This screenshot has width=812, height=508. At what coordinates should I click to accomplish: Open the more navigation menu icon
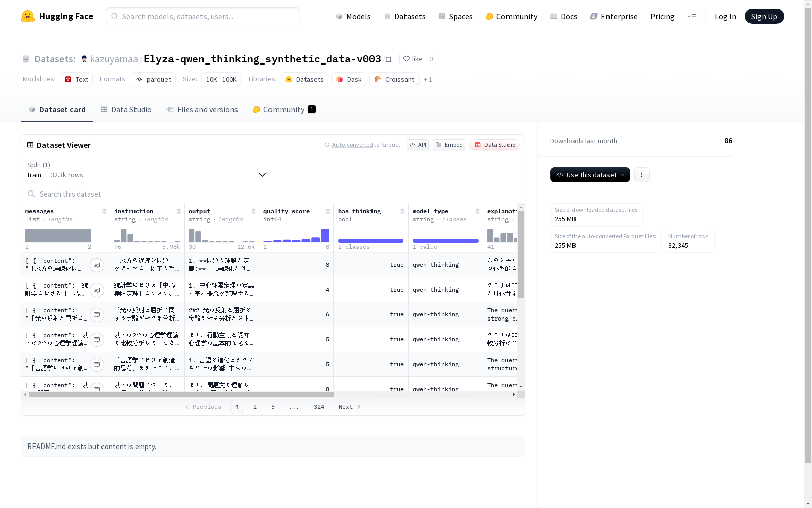click(x=692, y=16)
